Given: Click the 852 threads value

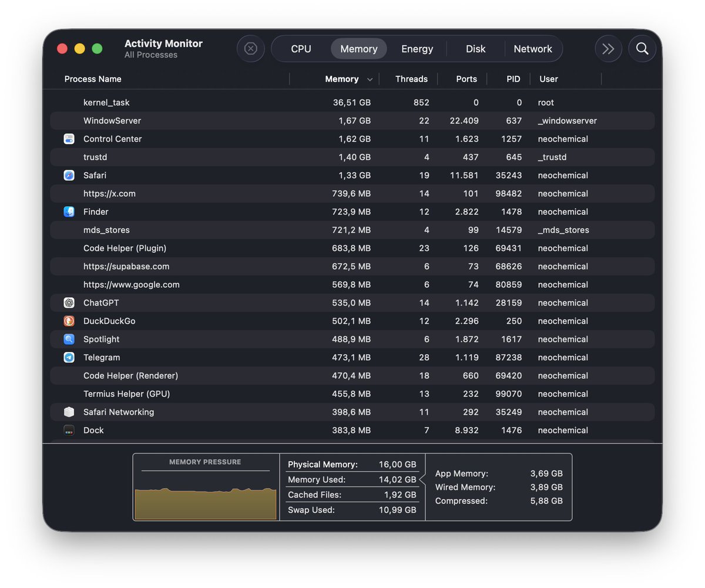Looking at the screenshot, I should point(421,103).
